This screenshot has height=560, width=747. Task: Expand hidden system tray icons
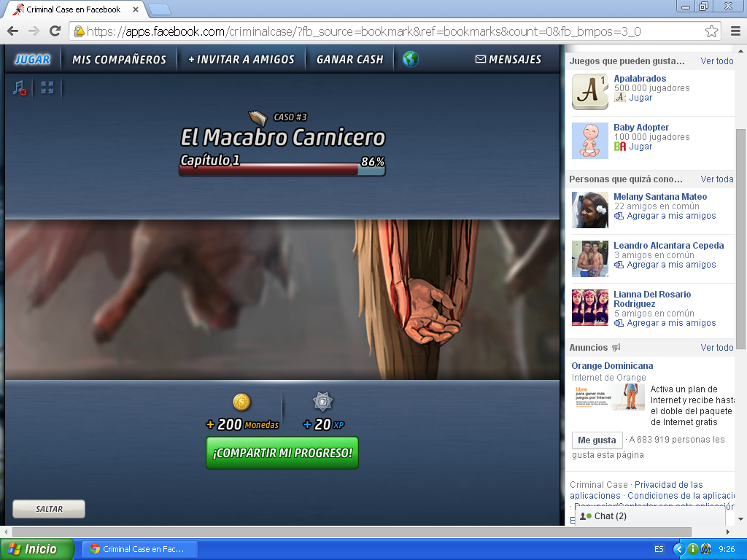coord(679,549)
